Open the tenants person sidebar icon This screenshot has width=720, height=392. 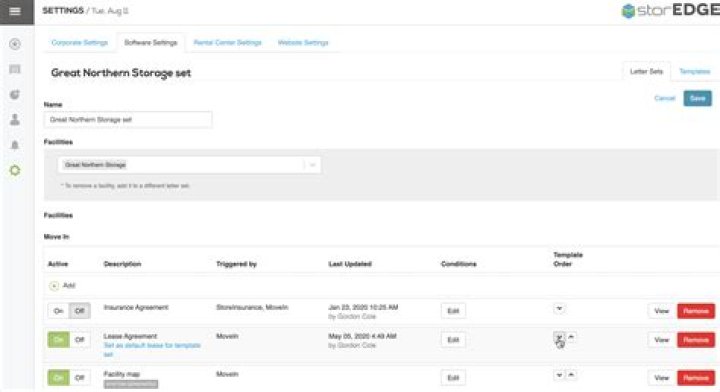tap(15, 119)
